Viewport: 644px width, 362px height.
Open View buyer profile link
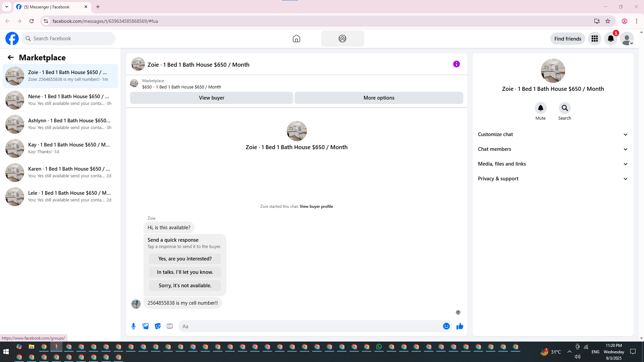316,206
